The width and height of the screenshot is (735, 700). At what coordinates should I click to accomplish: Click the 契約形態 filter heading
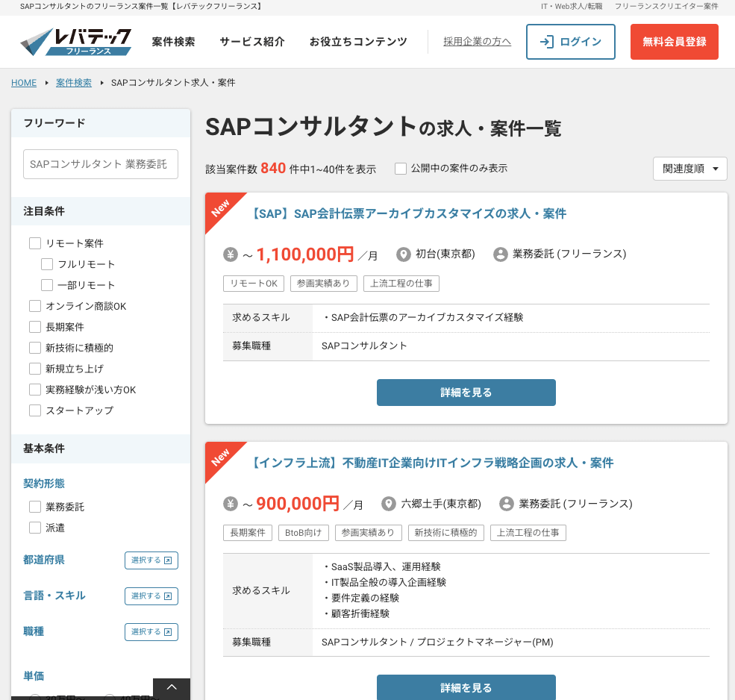(x=44, y=484)
